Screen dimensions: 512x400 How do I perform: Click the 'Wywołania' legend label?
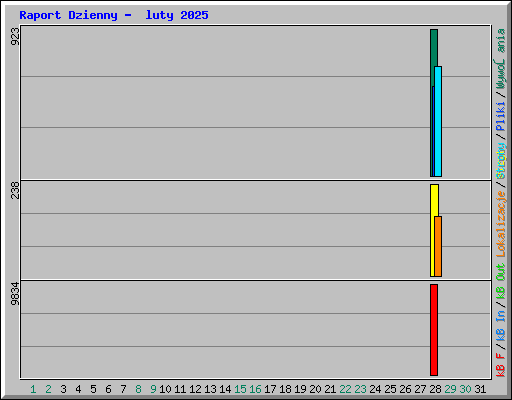tap(500, 59)
